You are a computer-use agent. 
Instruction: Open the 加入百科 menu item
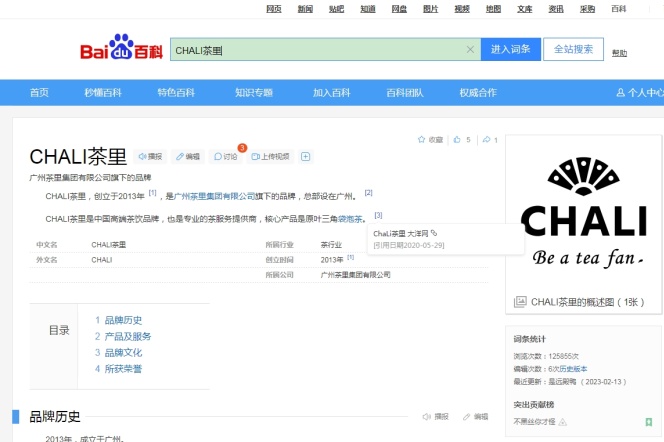[332, 92]
